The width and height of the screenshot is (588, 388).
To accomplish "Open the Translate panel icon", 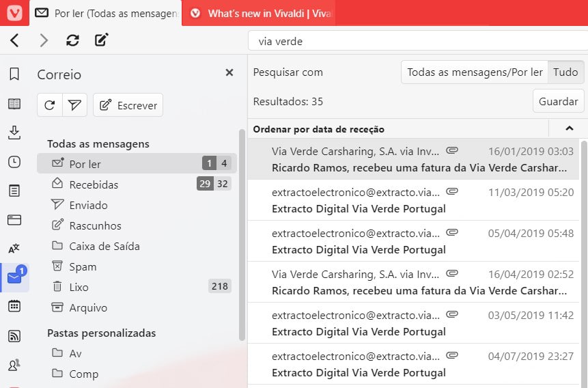I will 14,249.
